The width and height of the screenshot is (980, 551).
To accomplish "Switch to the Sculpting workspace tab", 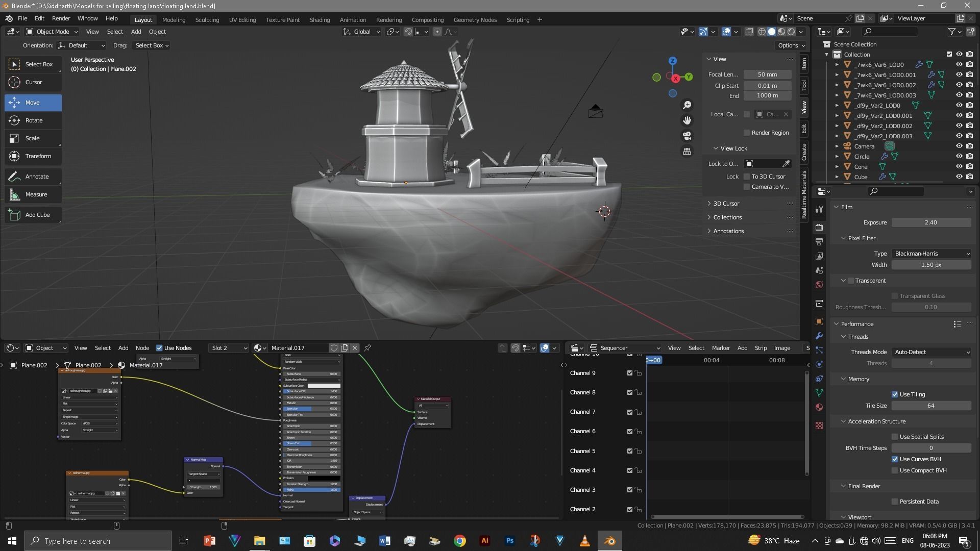I will (207, 20).
